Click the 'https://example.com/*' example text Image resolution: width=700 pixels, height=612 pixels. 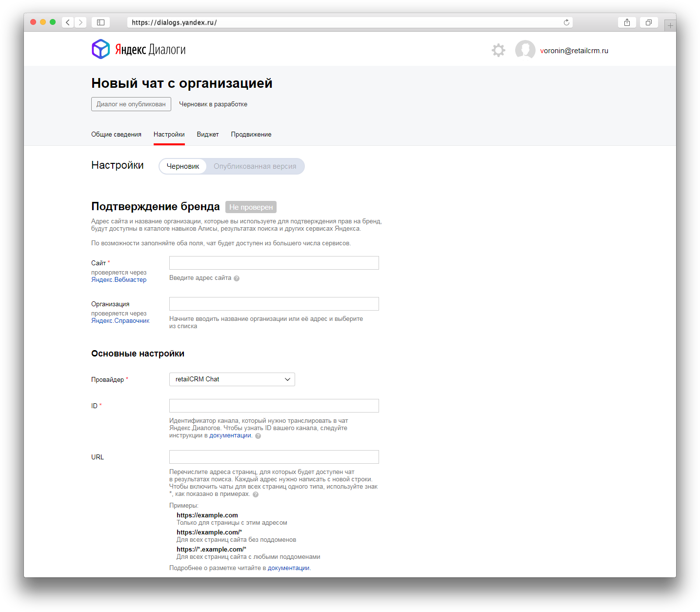(209, 533)
